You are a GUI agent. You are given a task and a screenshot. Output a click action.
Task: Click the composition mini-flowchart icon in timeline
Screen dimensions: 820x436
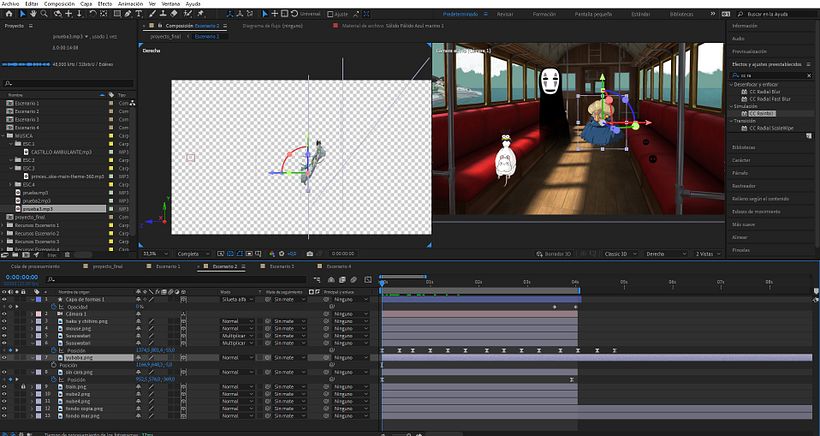click(317, 280)
